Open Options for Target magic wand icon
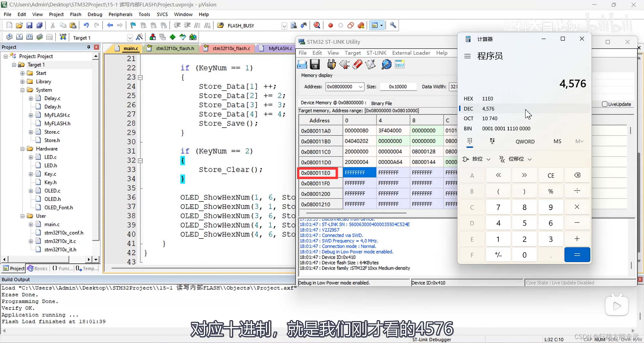The image size is (644, 343). point(140,37)
